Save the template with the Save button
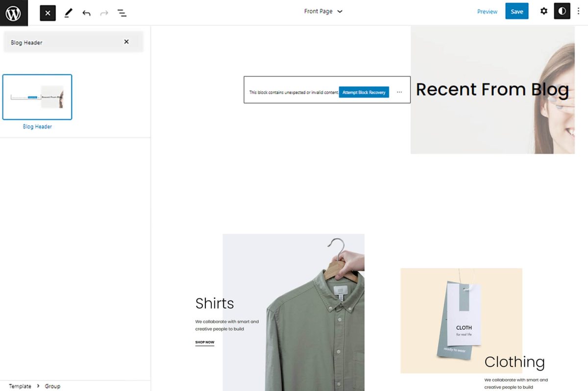Image resolution: width=588 pixels, height=391 pixels. coord(517,11)
